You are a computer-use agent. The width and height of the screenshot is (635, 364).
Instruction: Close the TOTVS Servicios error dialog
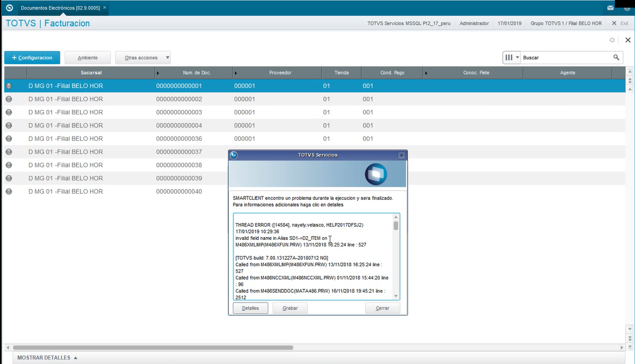click(x=402, y=155)
